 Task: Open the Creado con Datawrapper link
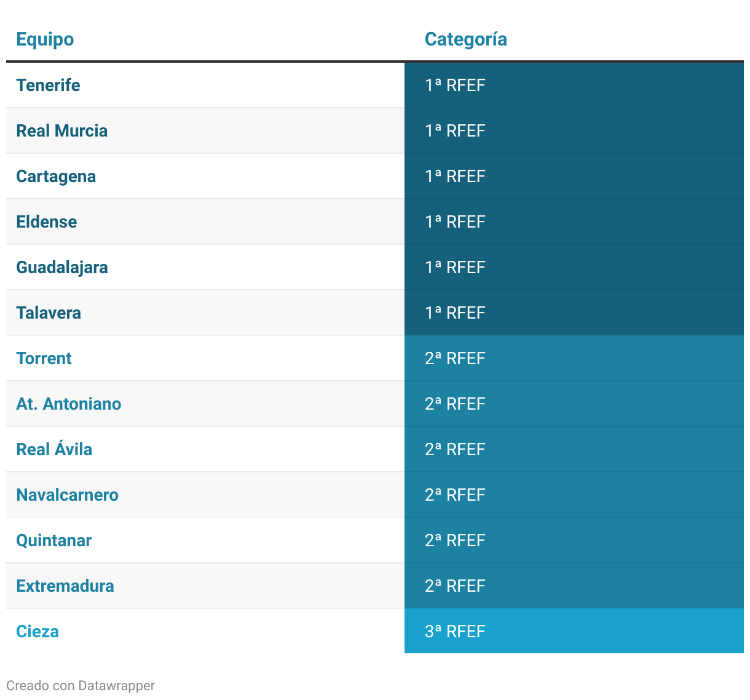81,685
